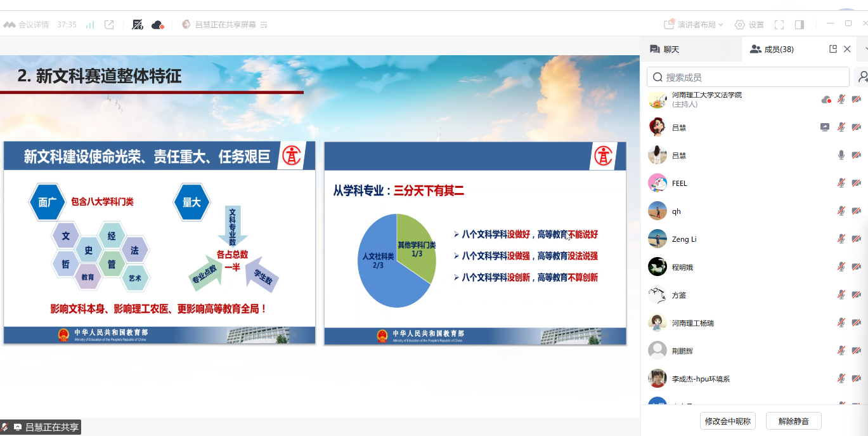Click the screen sharing icon next to 吕慧
This screenshot has width=868, height=436.
(x=825, y=128)
